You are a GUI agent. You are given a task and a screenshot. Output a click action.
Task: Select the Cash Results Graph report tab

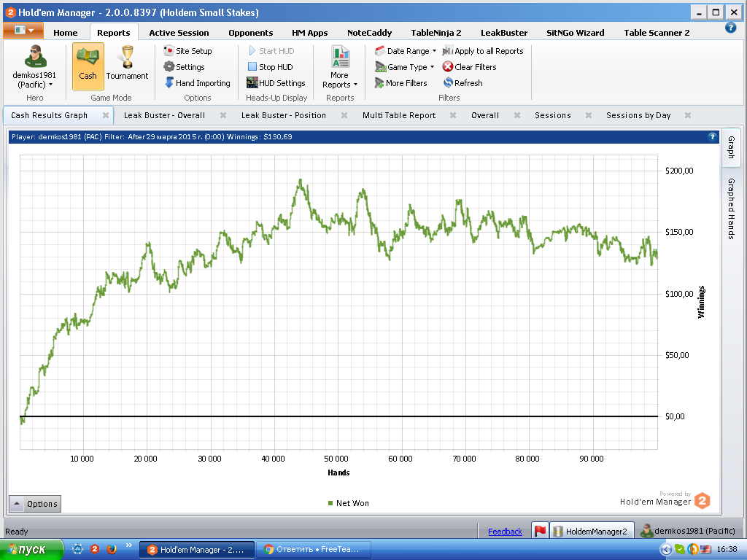pos(49,115)
